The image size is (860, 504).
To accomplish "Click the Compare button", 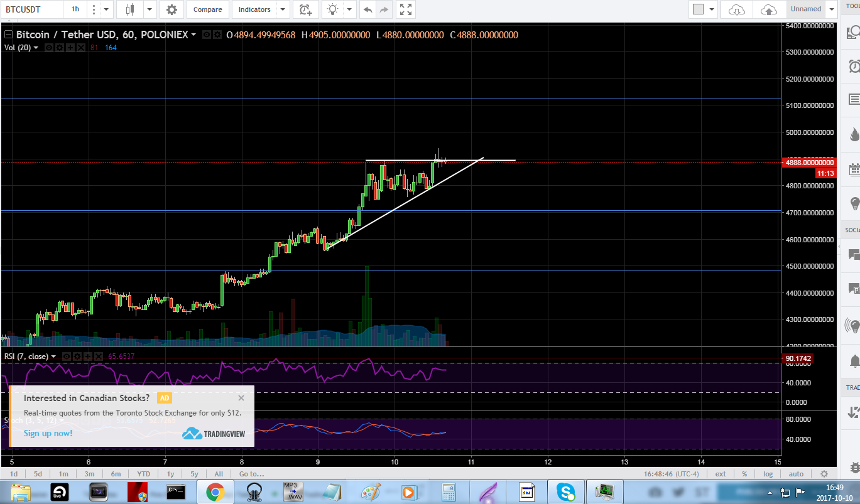I will click(x=207, y=9).
